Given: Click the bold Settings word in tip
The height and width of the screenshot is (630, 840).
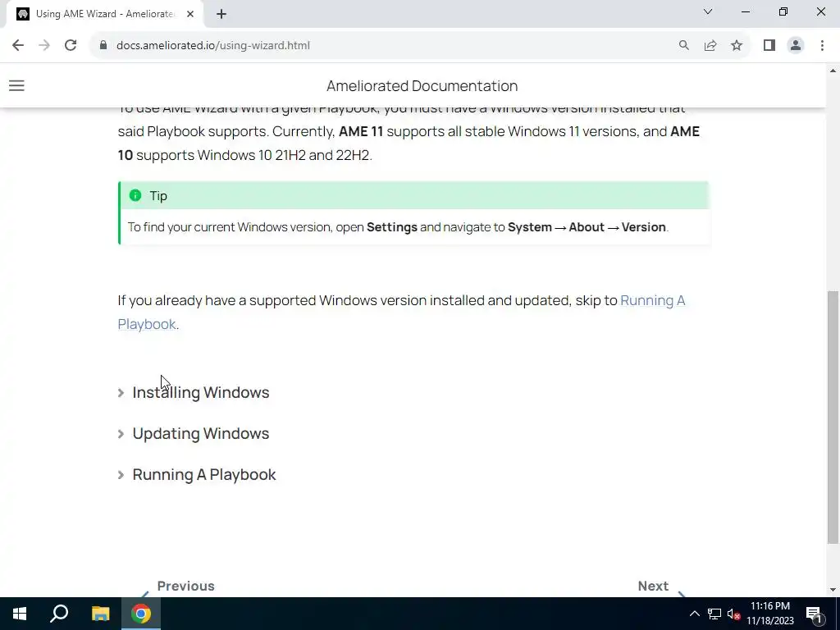Looking at the screenshot, I should coord(391,227).
